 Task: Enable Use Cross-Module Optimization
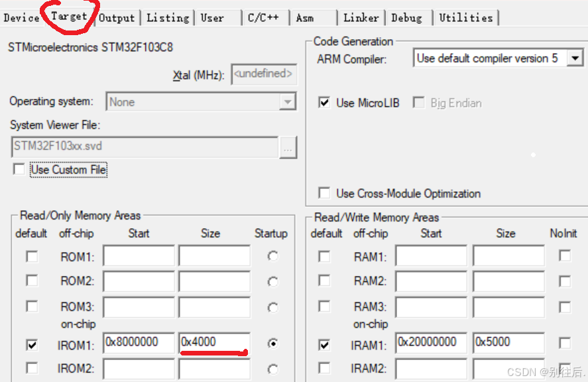(324, 194)
